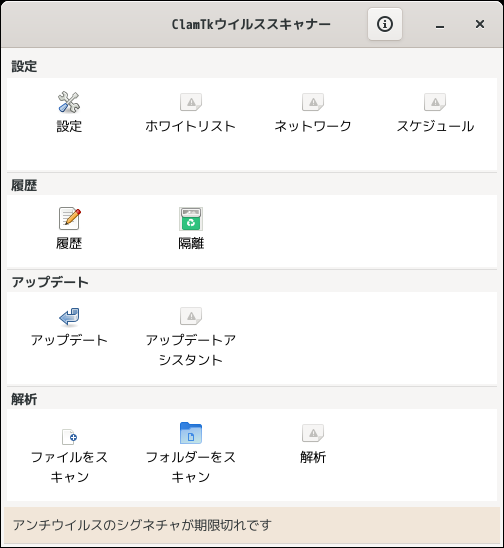The height and width of the screenshot is (548, 504).
Task: Open the 設定 wrench and screwdriver icon
Action: [x=69, y=102]
